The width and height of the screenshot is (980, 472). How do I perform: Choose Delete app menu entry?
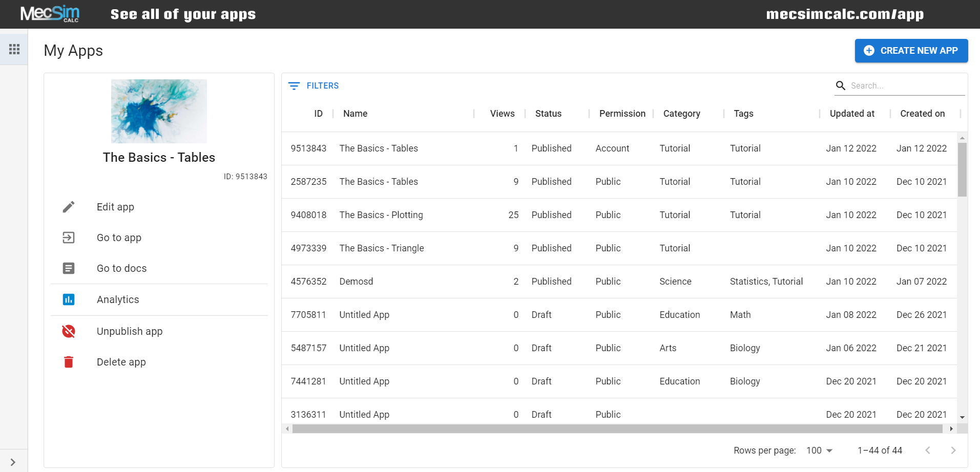point(159,362)
